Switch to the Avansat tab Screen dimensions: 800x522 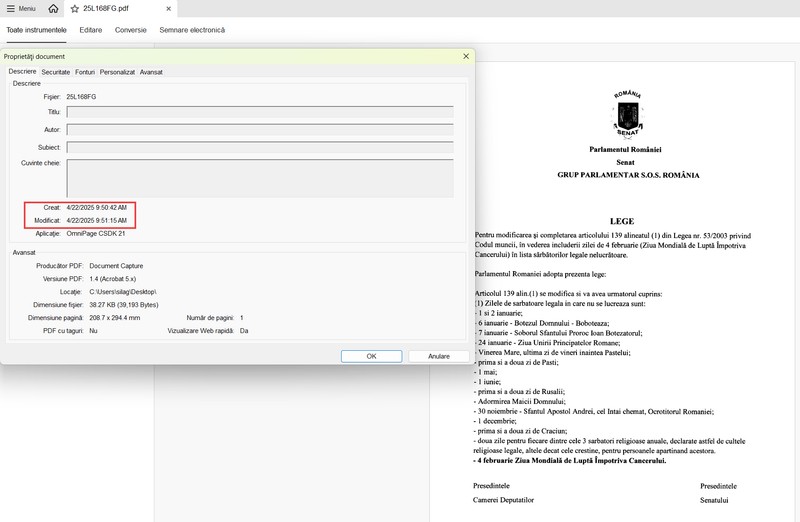point(151,72)
